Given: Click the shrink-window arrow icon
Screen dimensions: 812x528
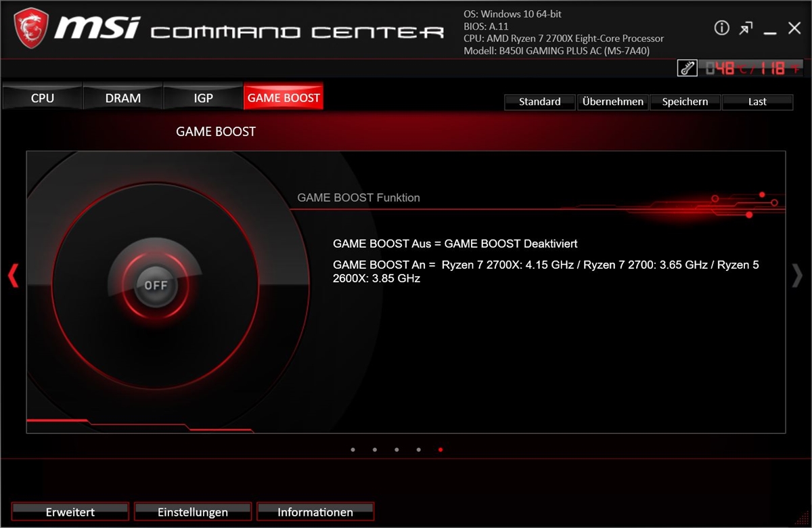Looking at the screenshot, I should coord(746,28).
